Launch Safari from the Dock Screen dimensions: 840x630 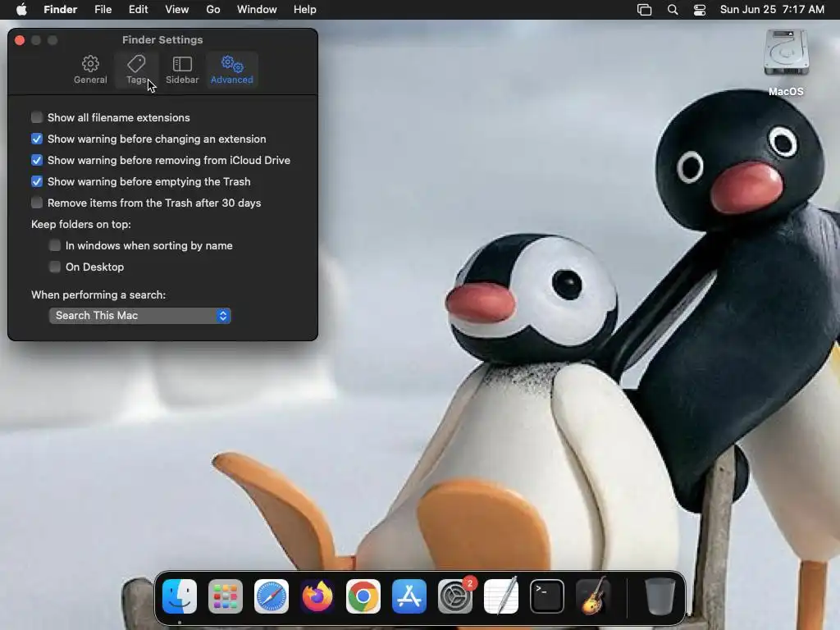click(x=272, y=596)
